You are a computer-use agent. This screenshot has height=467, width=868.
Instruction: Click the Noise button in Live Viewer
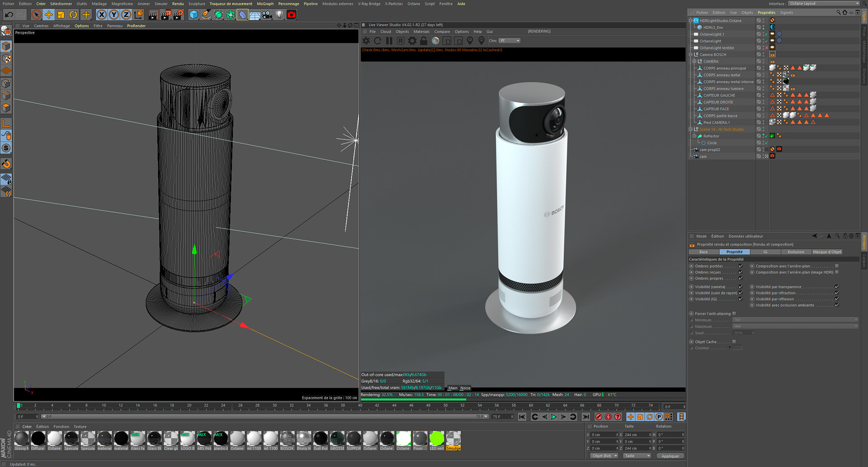(465, 388)
